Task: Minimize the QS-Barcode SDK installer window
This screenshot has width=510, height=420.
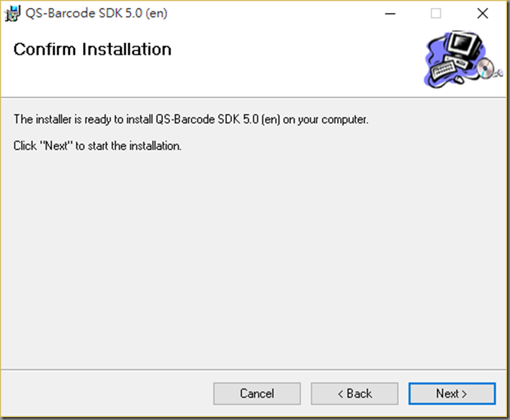Action: (390, 14)
